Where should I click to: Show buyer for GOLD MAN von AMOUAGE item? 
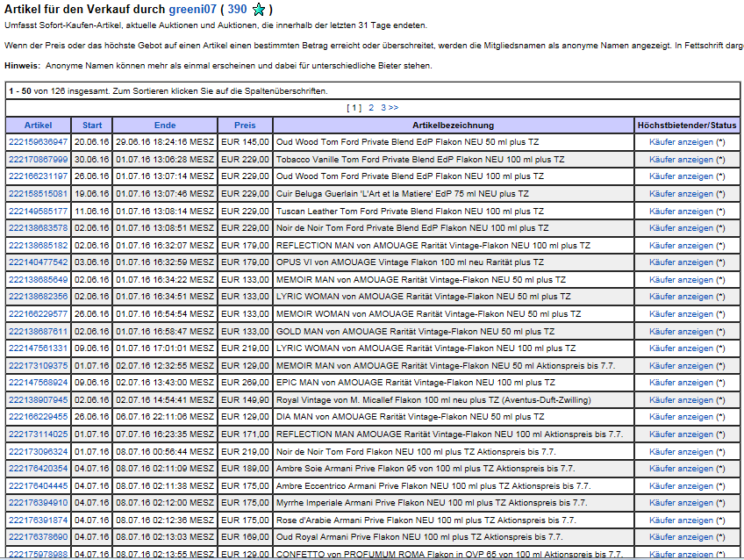click(681, 331)
